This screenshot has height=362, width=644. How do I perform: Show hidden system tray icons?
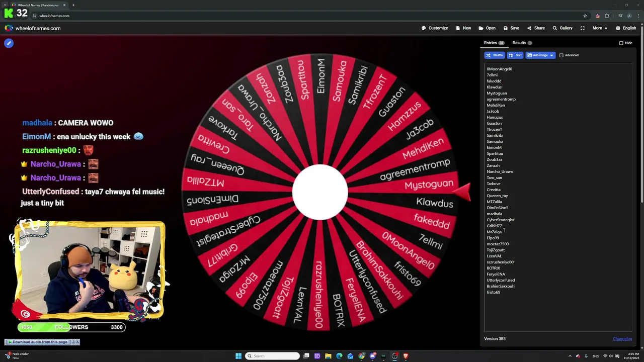(x=570, y=356)
